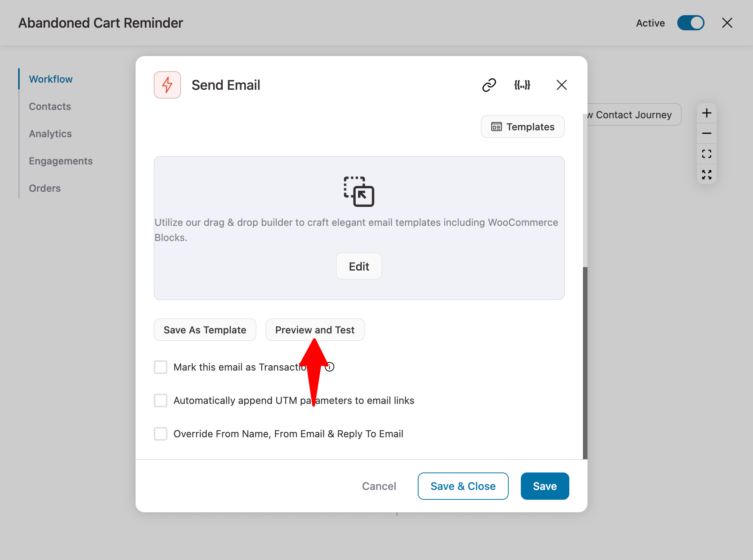Open merge tags curly braces icon

[x=522, y=85]
